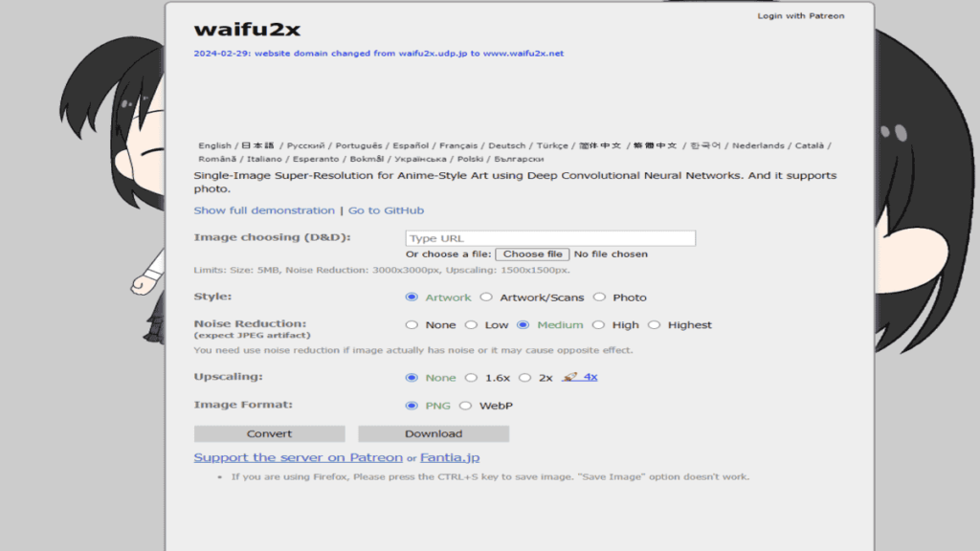Open the Fantia.jp link
This screenshot has width=980, height=551.
point(450,457)
